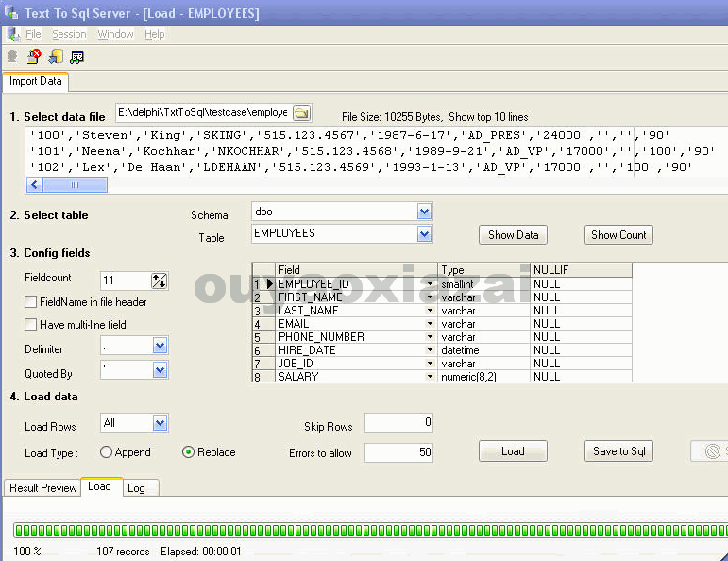
Task: Click NULL cell in EMPLOYEE_ID row
Action: click(581, 283)
